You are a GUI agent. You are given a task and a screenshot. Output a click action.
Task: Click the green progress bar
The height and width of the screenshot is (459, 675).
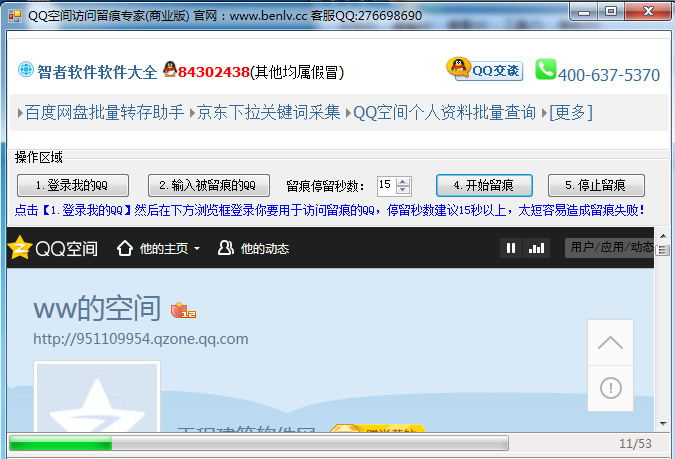pos(258,443)
